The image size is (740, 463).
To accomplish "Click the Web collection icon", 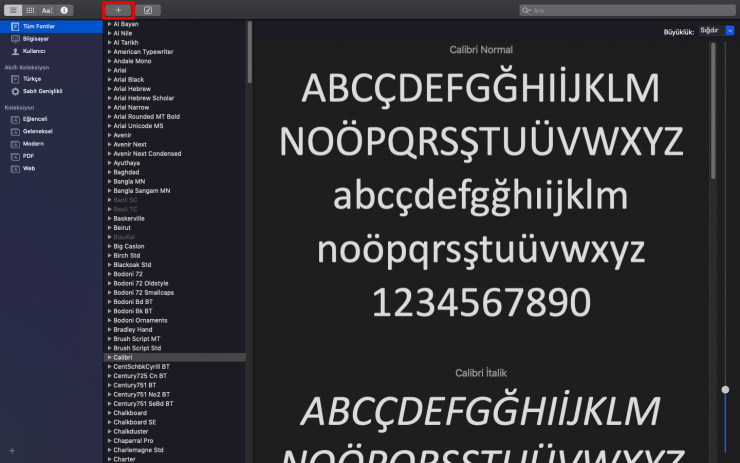I will tap(15, 168).
